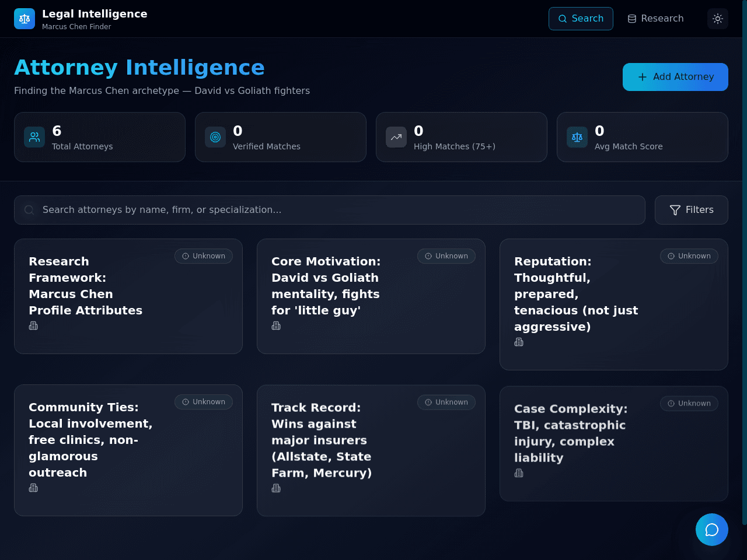Open the Search tab in header
The width and height of the screenshot is (747, 560).
tap(581, 19)
